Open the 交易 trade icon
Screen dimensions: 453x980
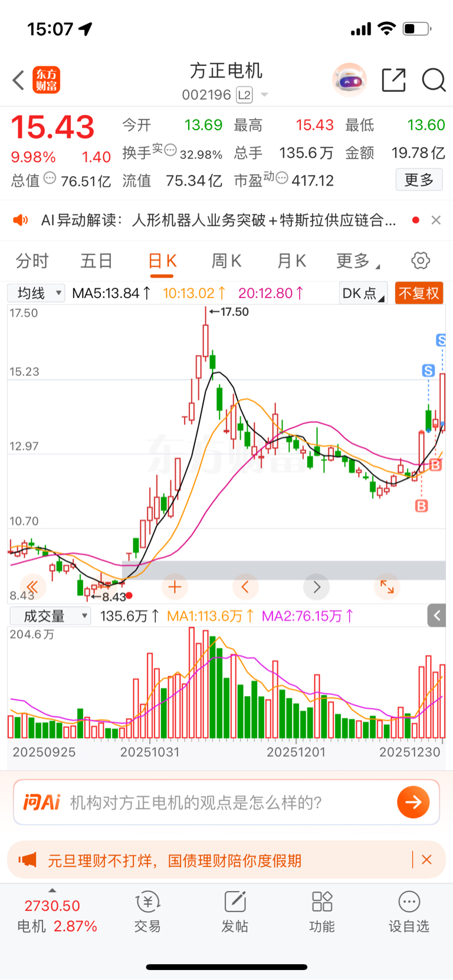coord(147,912)
